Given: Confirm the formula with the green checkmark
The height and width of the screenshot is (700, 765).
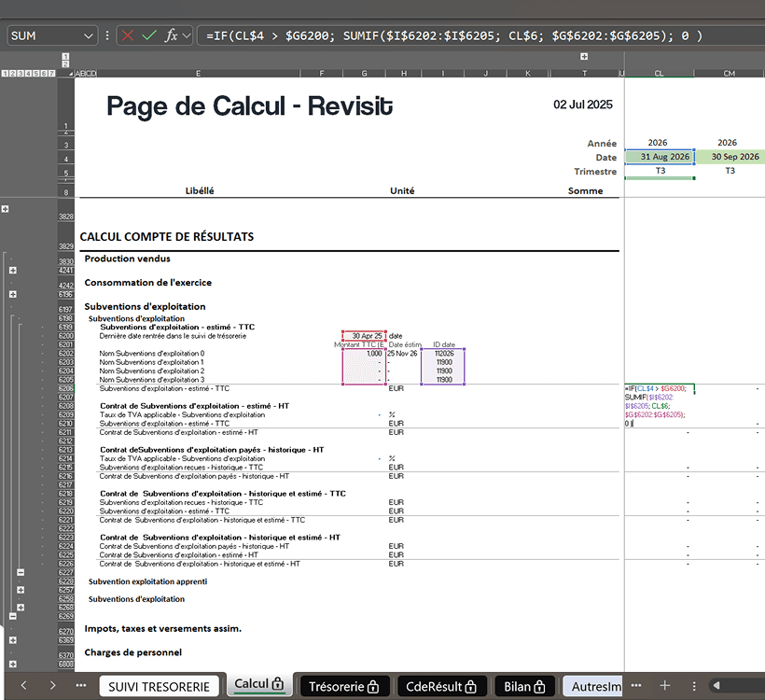Looking at the screenshot, I should [x=149, y=35].
